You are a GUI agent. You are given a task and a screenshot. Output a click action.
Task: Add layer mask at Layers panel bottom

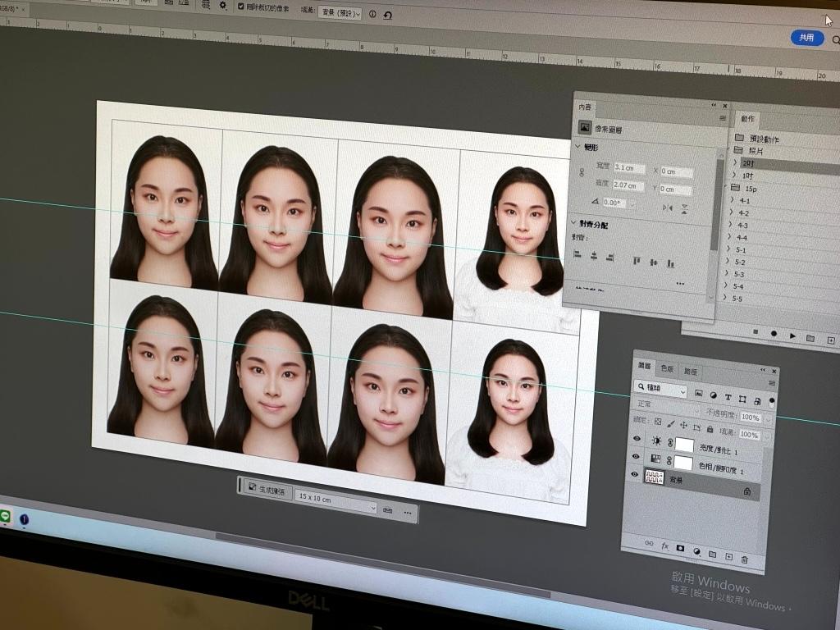click(680, 548)
